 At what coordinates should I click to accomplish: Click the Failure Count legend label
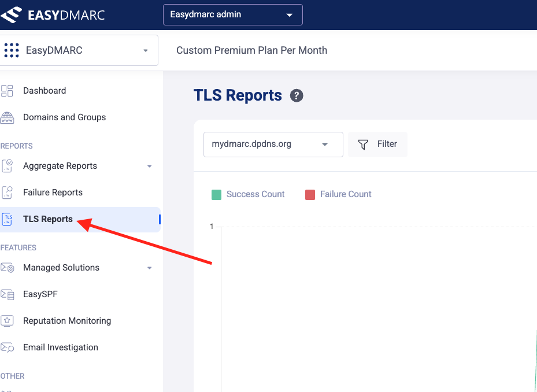pos(346,194)
